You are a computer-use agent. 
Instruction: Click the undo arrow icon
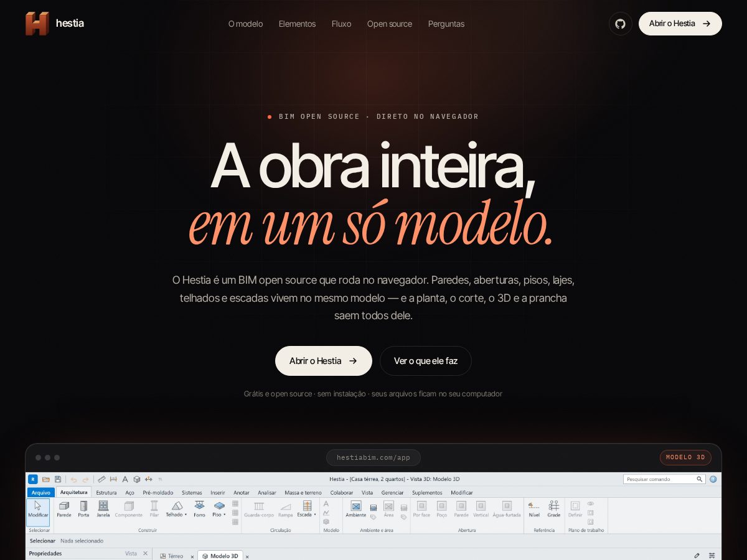(73, 479)
